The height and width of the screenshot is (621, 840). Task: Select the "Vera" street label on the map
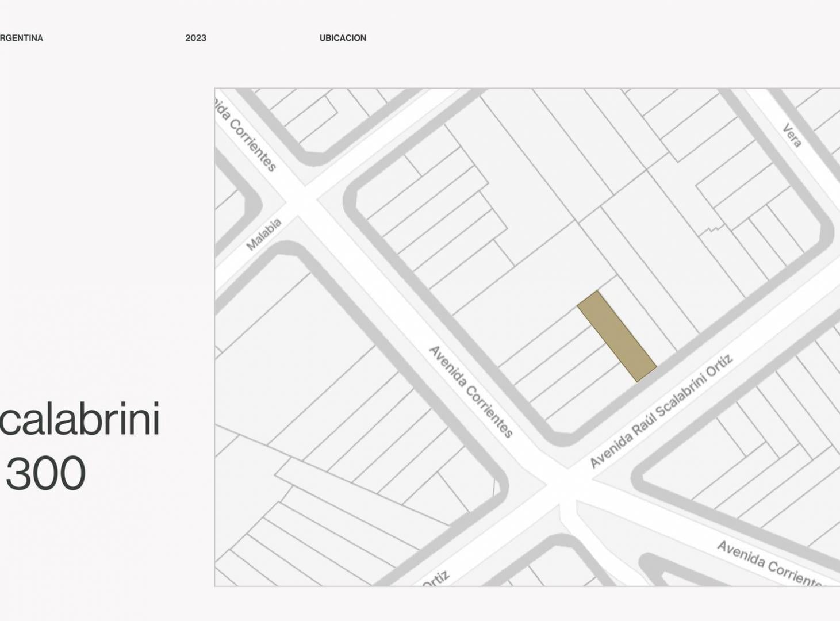(x=792, y=136)
